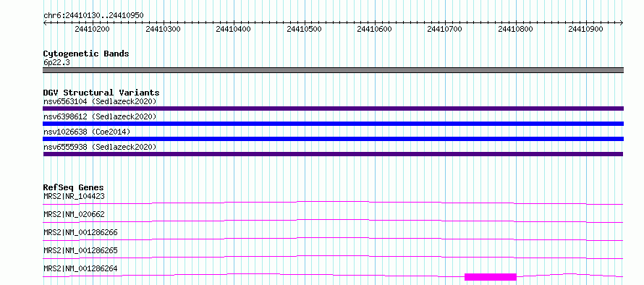The height and width of the screenshot is (285, 644).
Task: Click the gray 6p22.3 cytogenetic band bar
Action: (x=333, y=70)
